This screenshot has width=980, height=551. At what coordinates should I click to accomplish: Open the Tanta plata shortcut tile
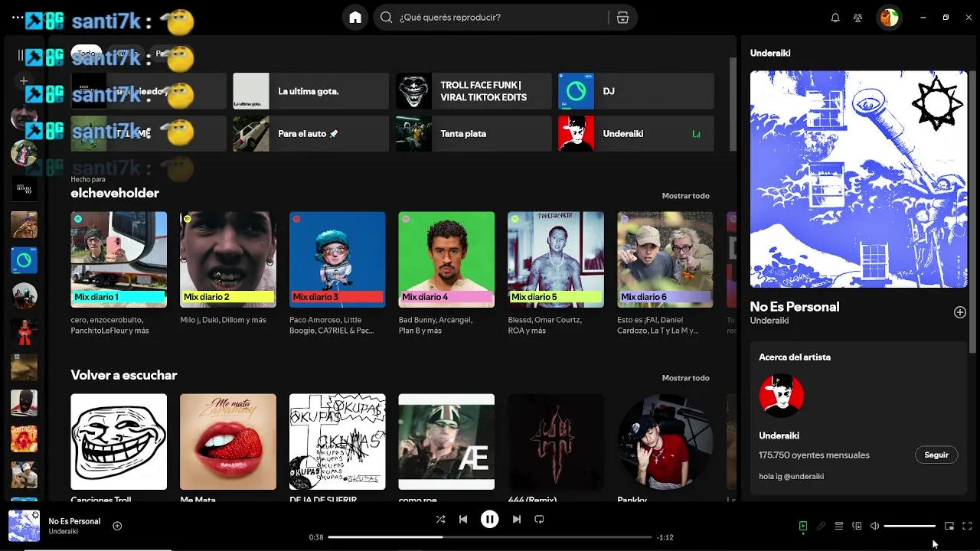pos(473,133)
